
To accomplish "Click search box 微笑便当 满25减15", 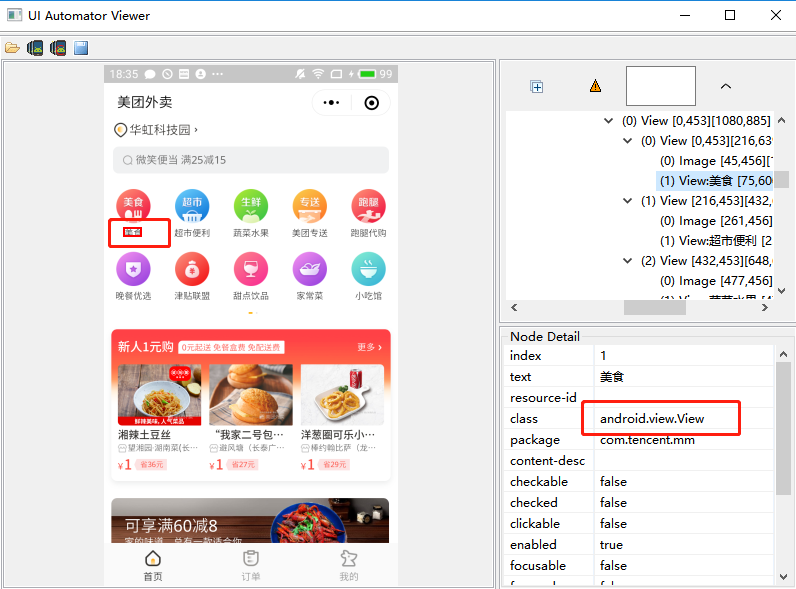I will click(x=251, y=160).
